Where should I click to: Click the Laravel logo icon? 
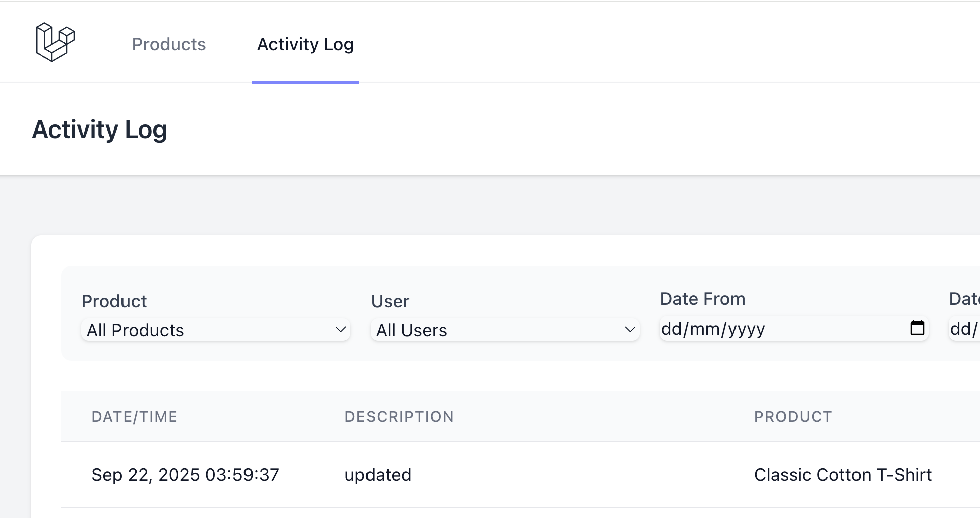(55, 42)
